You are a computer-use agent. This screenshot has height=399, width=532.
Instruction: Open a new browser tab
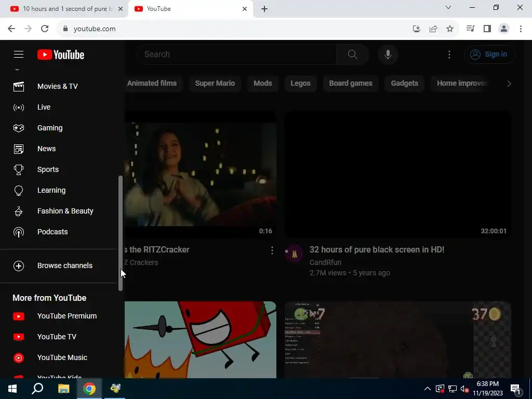click(264, 9)
